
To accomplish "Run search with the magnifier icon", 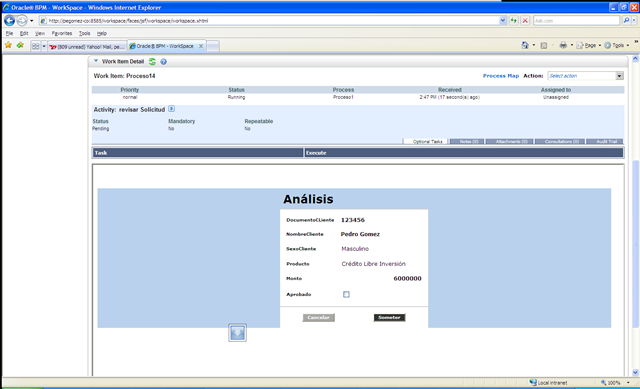I will click(626, 20).
